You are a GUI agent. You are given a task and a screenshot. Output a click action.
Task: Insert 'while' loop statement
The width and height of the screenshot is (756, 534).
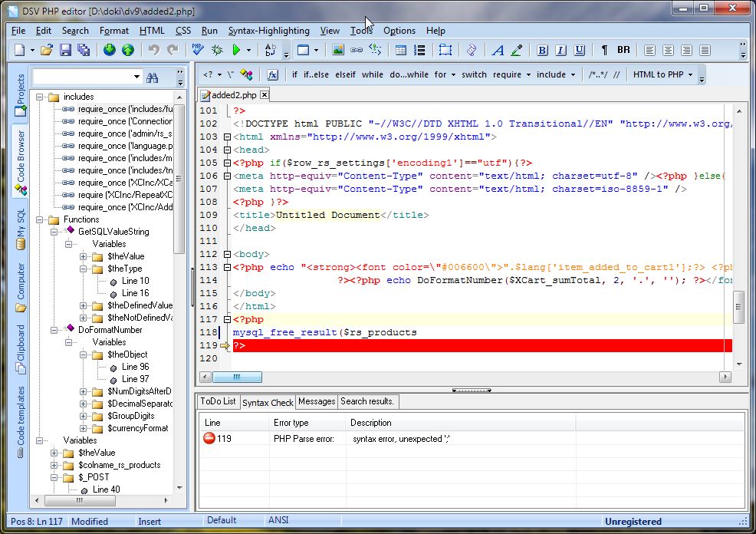pyautogui.click(x=372, y=74)
